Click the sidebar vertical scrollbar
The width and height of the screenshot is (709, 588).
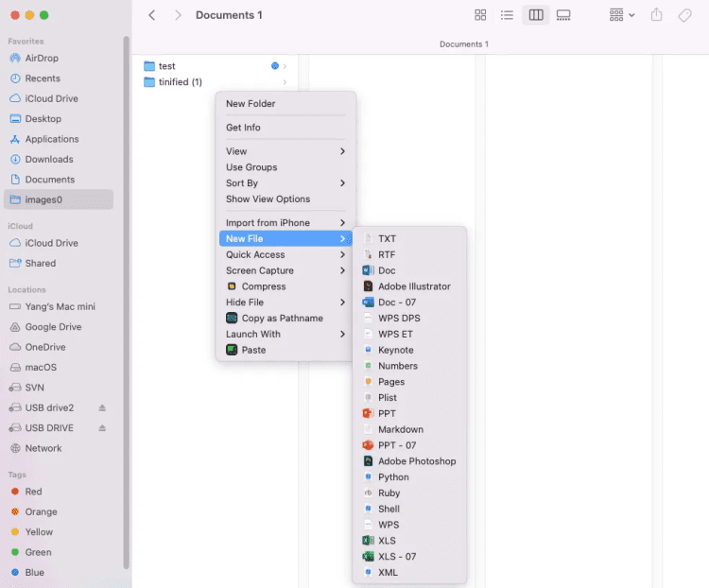tap(126, 303)
